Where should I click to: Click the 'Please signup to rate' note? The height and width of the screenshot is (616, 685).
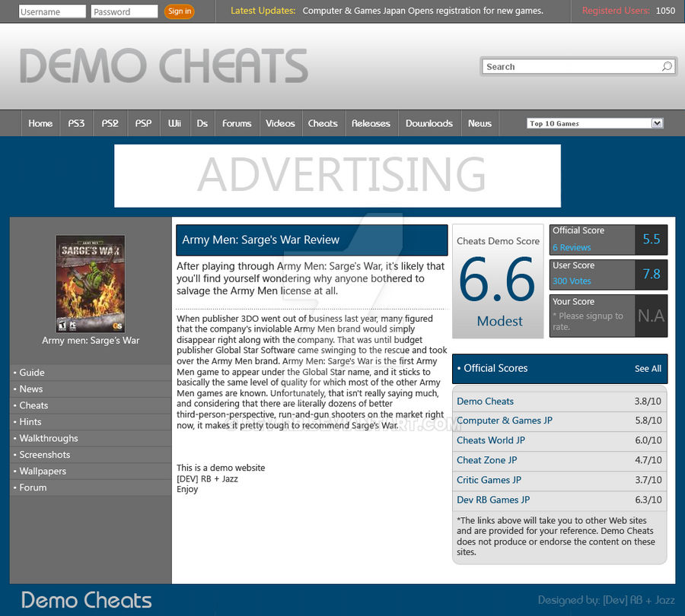[588, 322]
